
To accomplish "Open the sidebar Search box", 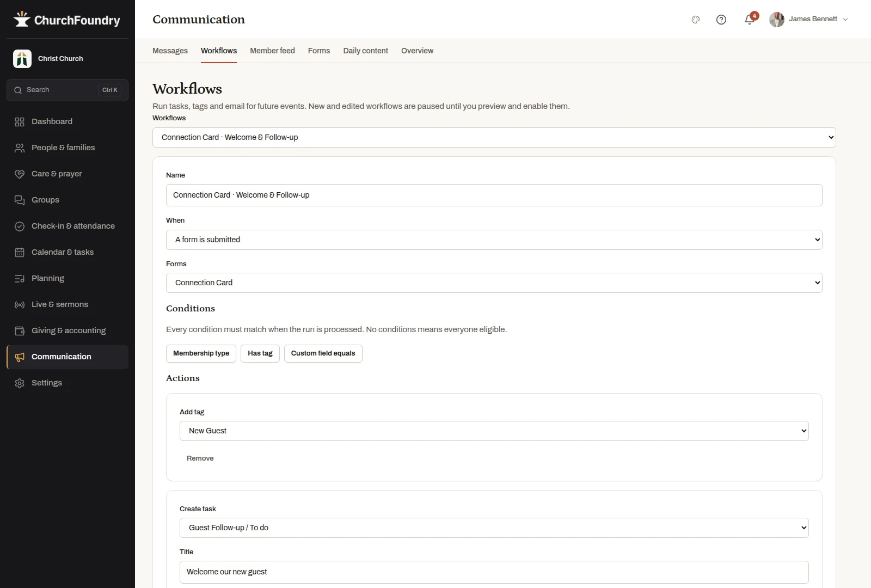I will click(68, 90).
